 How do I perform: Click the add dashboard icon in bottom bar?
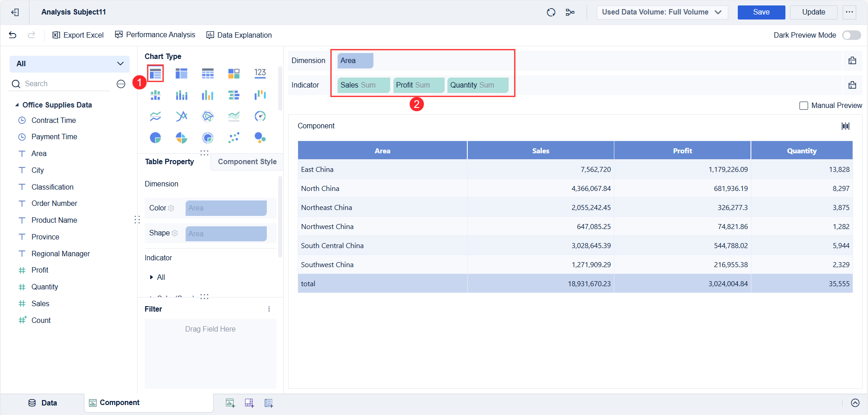pos(249,403)
